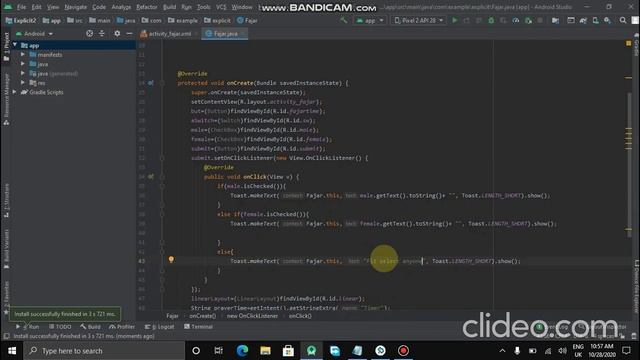Open Project panel settings gear

coord(117,33)
